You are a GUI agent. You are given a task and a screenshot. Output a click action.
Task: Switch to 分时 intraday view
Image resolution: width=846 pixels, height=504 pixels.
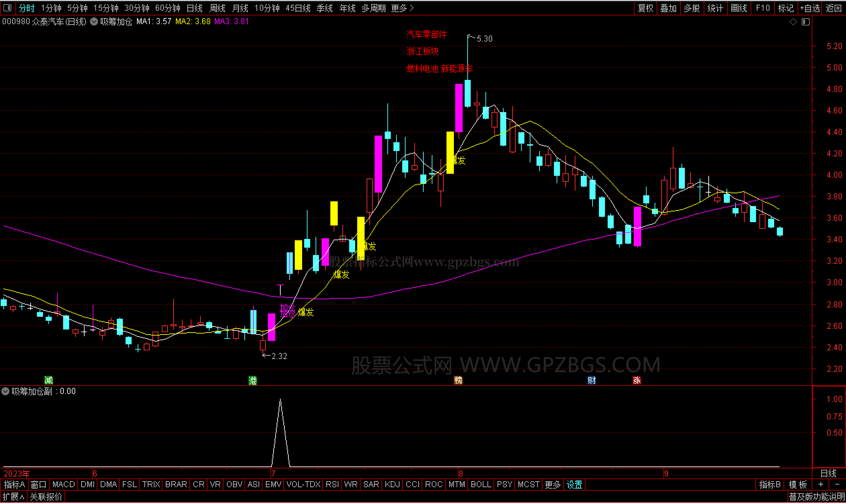pos(27,8)
